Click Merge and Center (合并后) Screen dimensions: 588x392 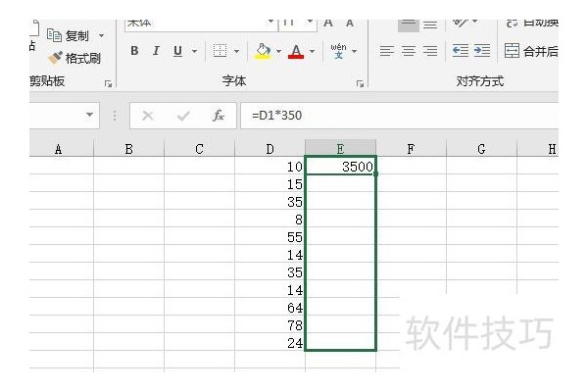531,51
